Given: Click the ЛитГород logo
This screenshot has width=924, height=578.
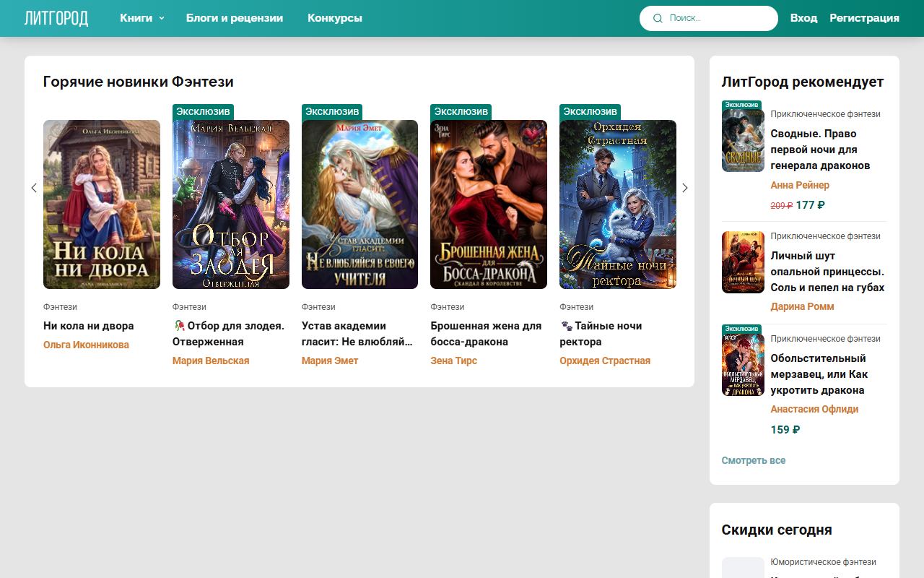Looking at the screenshot, I should pyautogui.click(x=56, y=18).
